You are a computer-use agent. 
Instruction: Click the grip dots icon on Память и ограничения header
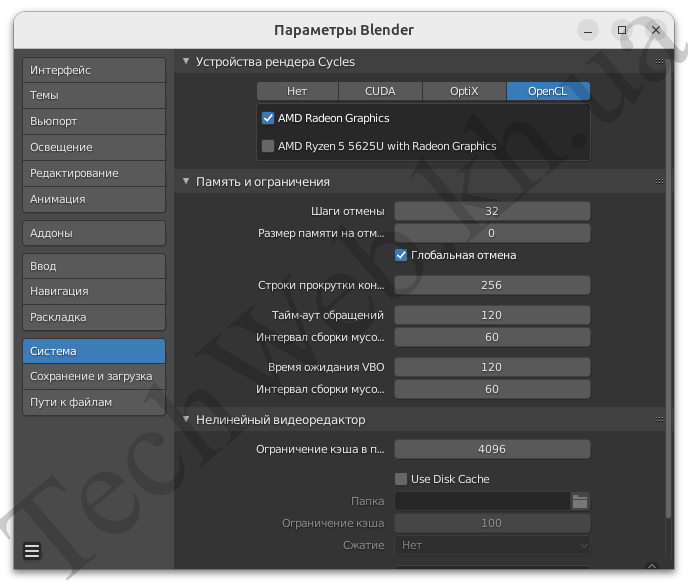[659, 182]
